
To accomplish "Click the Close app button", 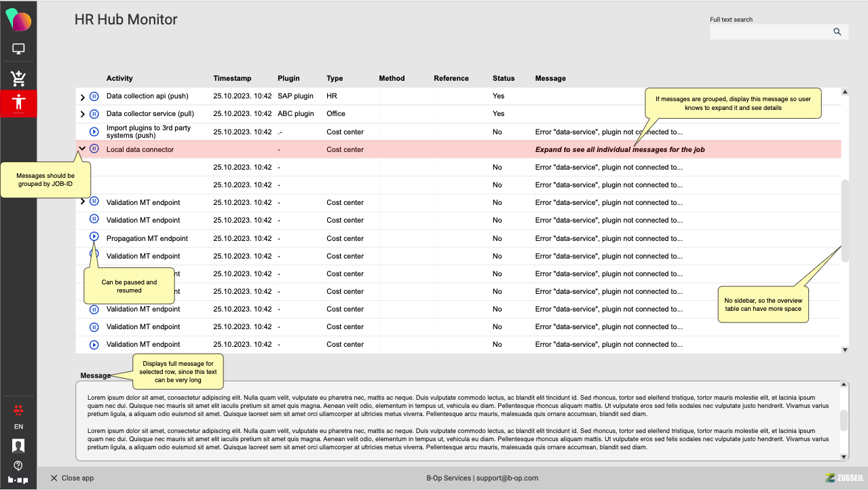I will [x=72, y=478].
